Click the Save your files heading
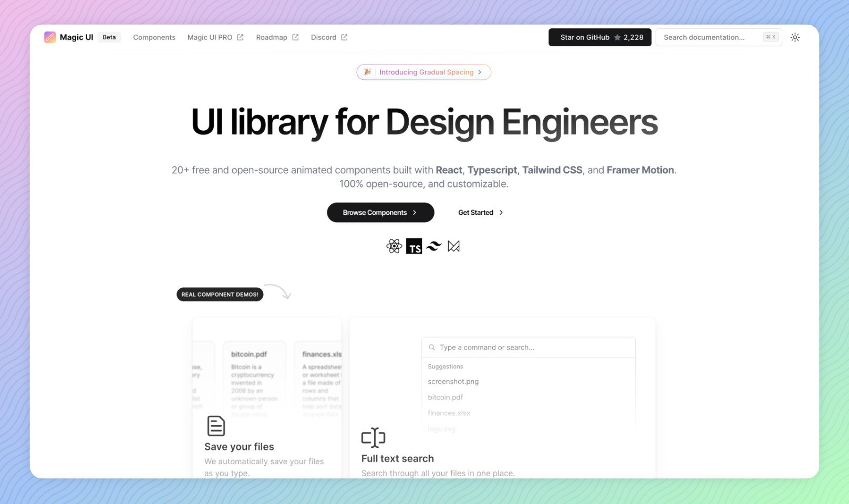This screenshot has height=504, width=849. point(239,447)
